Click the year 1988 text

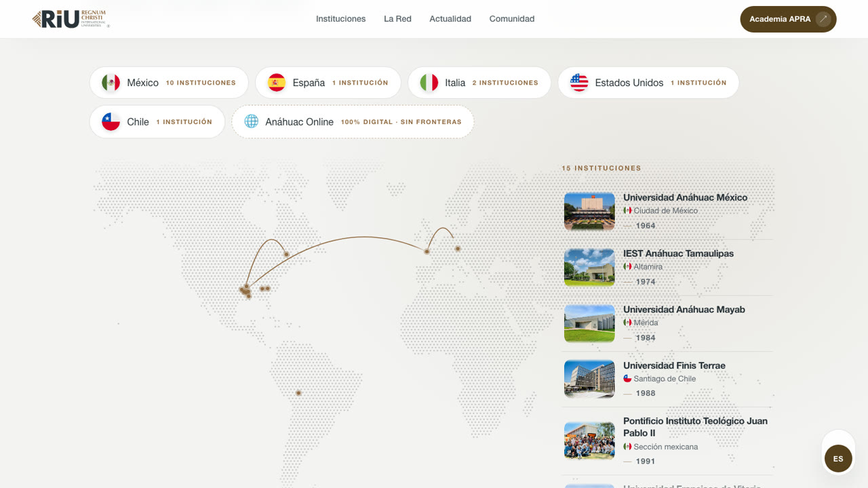[646, 393]
